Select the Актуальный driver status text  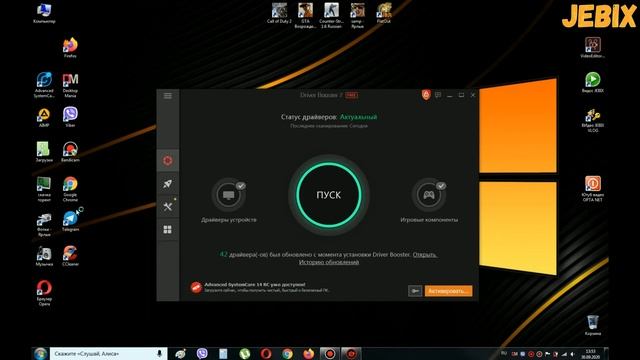click(358, 117)
